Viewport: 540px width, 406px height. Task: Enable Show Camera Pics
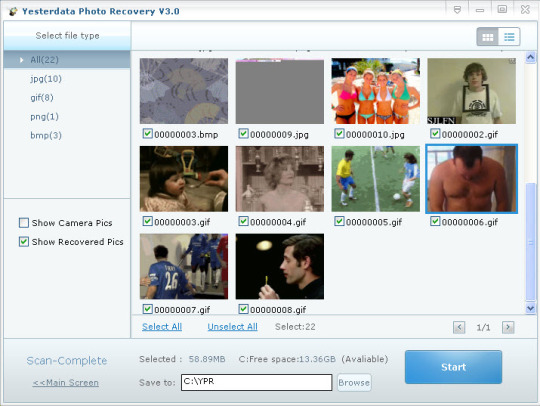24,223
